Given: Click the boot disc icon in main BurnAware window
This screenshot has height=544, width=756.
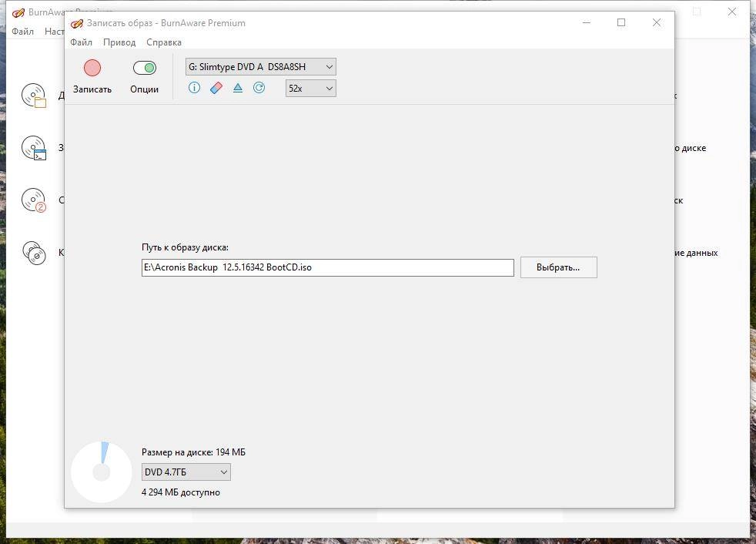Looking at the screenshot, I should coord(34,148).
